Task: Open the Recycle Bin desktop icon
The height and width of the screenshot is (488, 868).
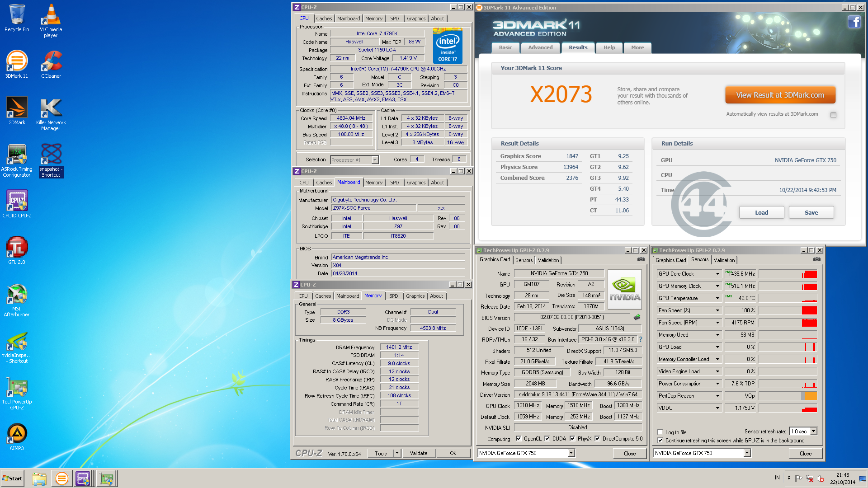Action: [17, 18]
